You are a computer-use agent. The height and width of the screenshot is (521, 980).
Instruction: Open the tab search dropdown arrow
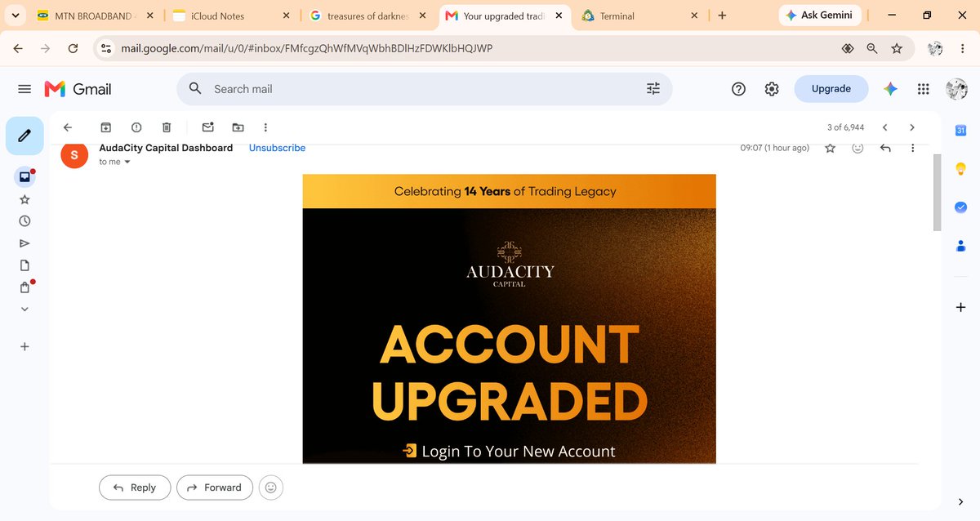tap(15, 16)
